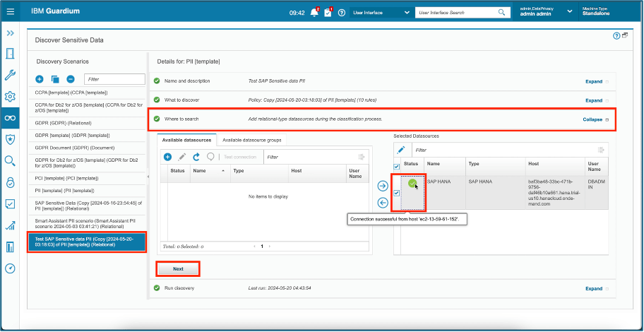Edit available datasource pencil icon

point(181,157)
